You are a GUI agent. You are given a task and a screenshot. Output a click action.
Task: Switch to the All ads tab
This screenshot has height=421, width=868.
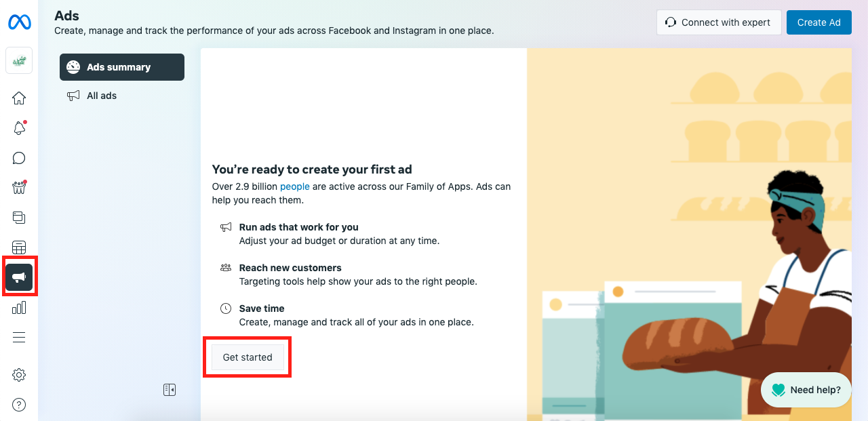(x=102, y=96)
